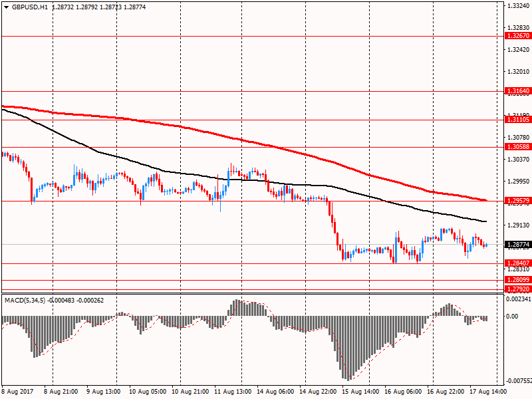Select the time axis label 11 Aug 13:00
This screenshot has height=399, width=532.
click(233, 392)
